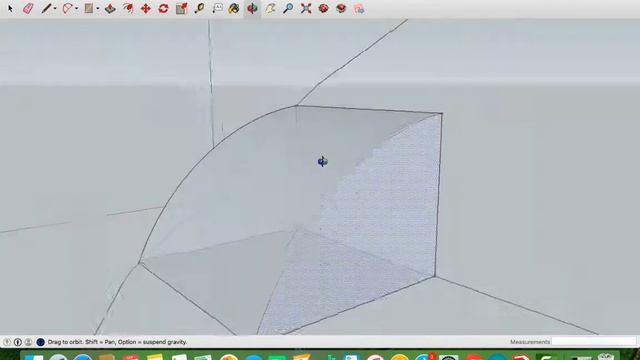Image resolution: width=640 pixels, height=360 pixels.
Task: Open the Arc tool dropdown arrow
Action: pos(77,9)
